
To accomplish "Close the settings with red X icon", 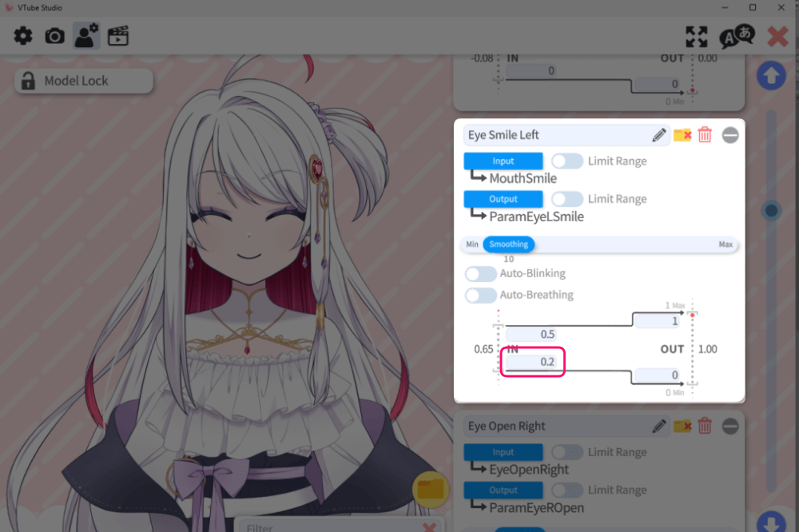I will point(777,37).
